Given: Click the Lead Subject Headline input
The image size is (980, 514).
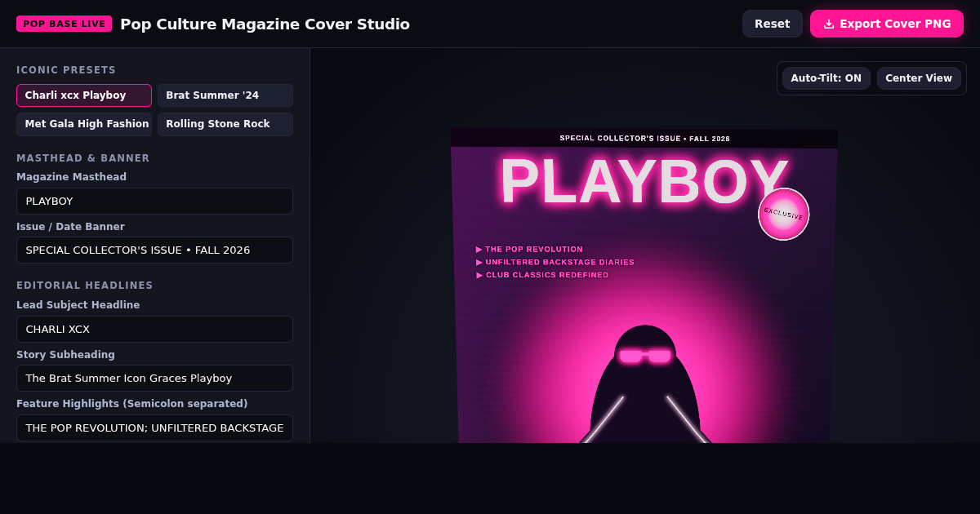Looking at the screenshot, I should point(154,329).
